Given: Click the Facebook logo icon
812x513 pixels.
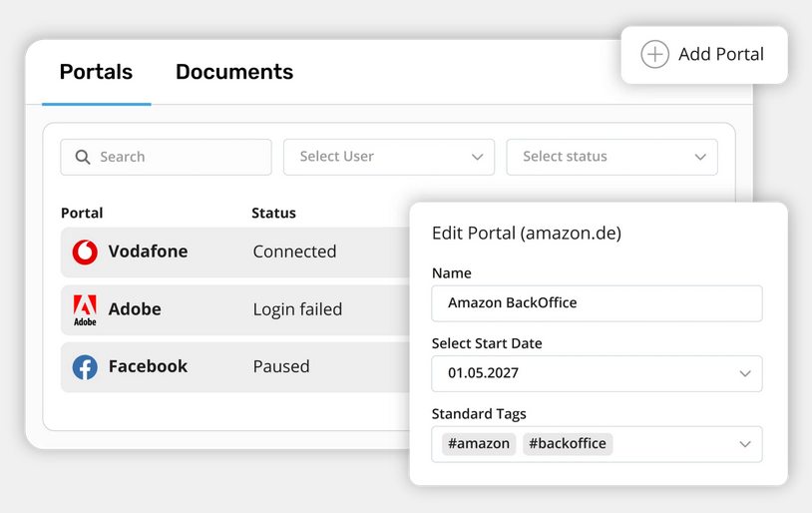Looking at the screenshot, I should point(85,367).
